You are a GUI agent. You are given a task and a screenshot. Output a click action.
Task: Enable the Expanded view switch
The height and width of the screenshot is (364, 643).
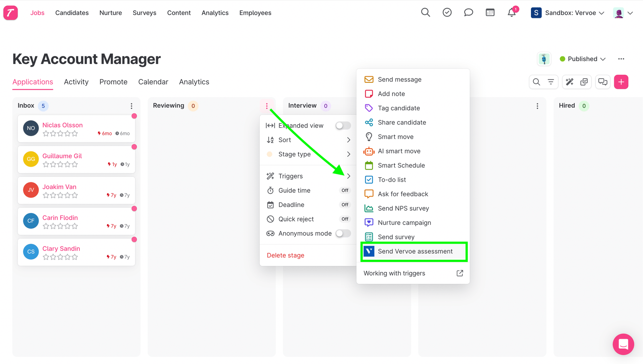tap(343, 125)
